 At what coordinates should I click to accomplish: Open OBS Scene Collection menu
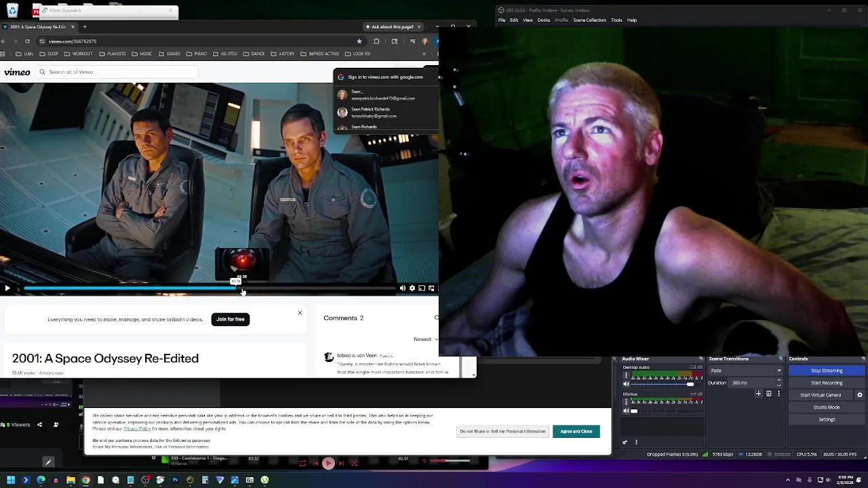tap(589, 20)
